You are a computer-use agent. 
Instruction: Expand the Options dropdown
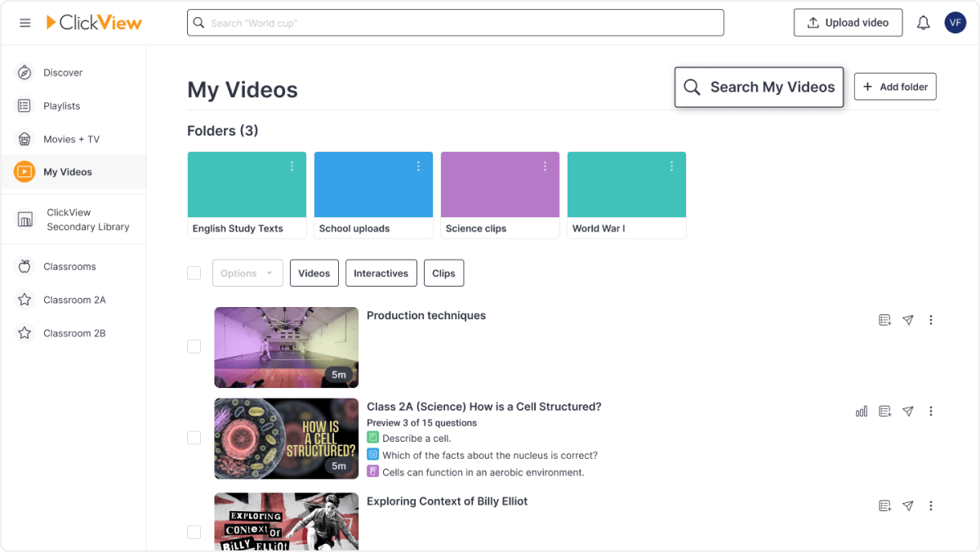pos(247,273)
